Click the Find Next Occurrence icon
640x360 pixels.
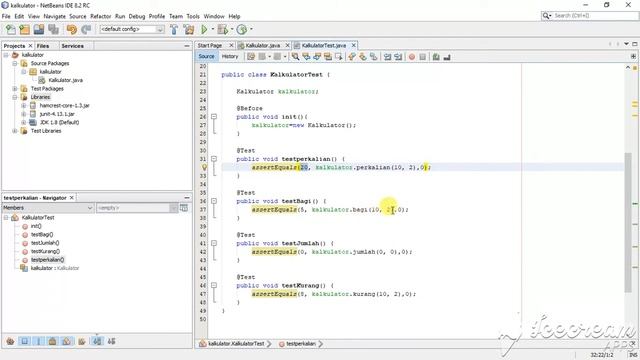tap(317, 57)
